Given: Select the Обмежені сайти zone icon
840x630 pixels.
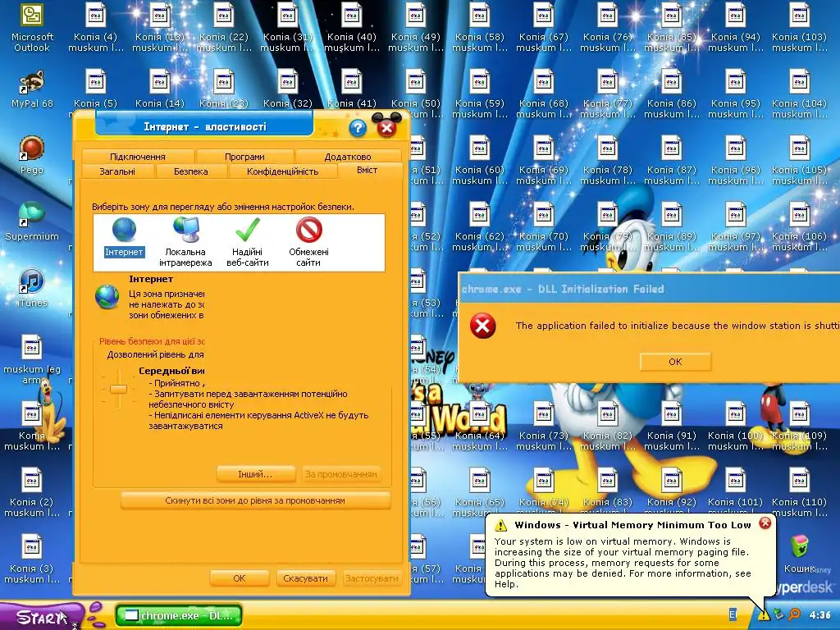Looking at the screenshot, I should (309, 230).
